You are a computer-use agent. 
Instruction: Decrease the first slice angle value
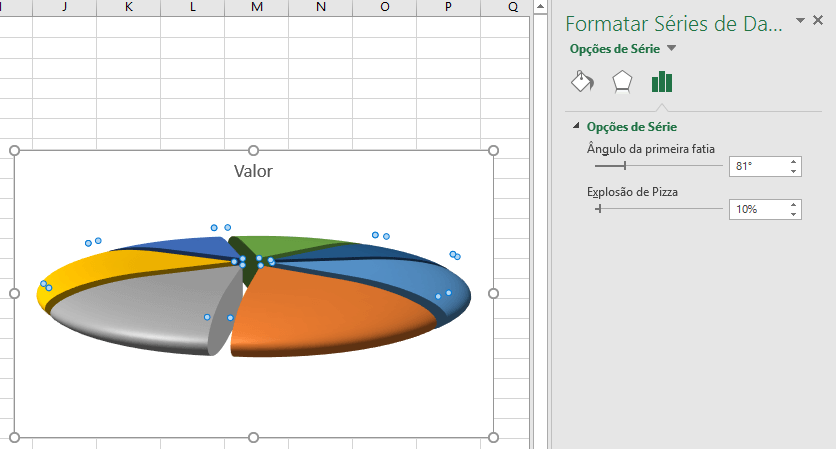coord(793,171)
